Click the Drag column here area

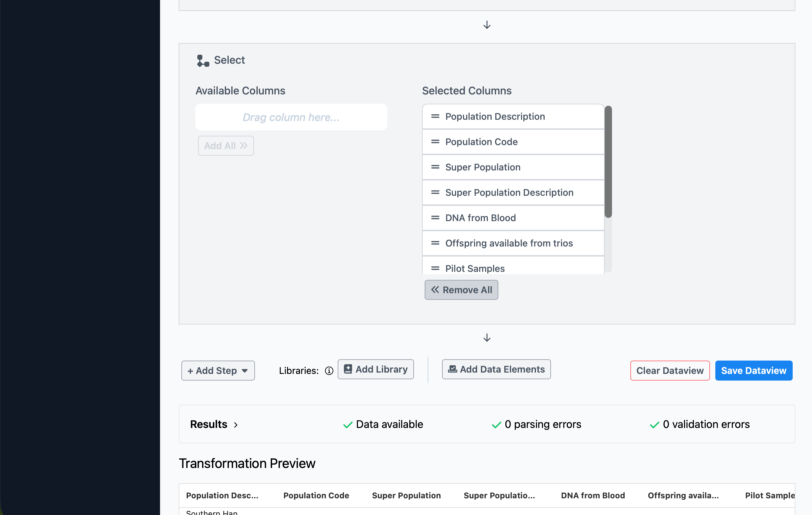(x=291, y=117)
